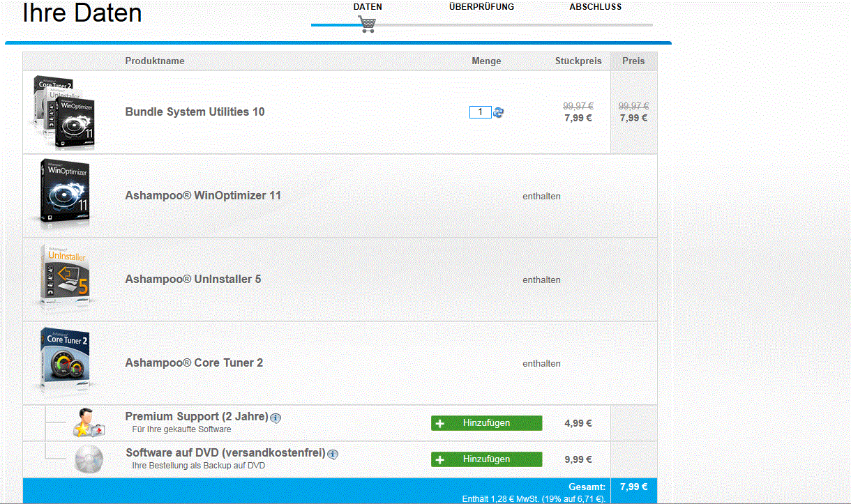This screenshot has height=504, width=851.
Task: Click the DVD disc icon
Action: tap(89, 459)
